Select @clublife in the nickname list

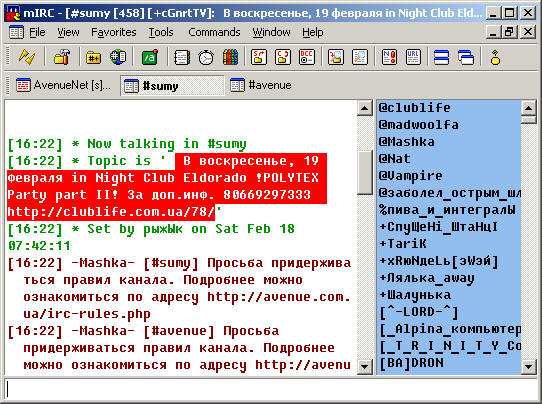point(414,107)
